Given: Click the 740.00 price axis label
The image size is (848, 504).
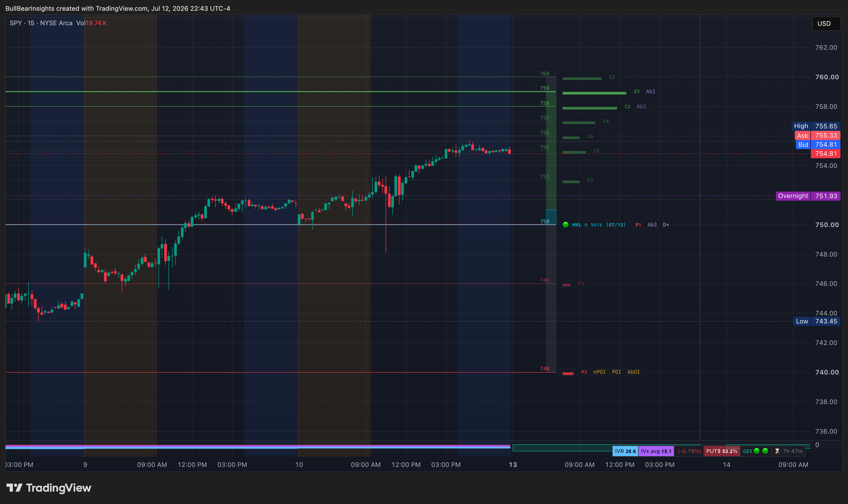Looking at the screenshot, I should point(827,372).
